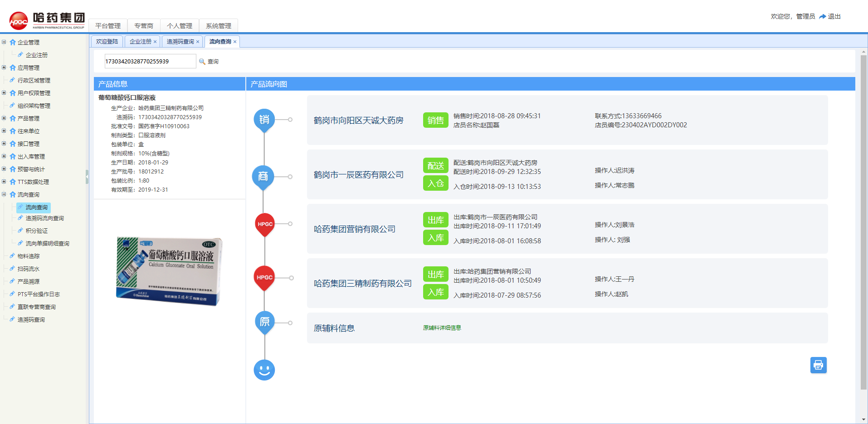The height and width of the screenshot is (424, 868).
Task: Click the traceability code input field
Action: point(150,62)
